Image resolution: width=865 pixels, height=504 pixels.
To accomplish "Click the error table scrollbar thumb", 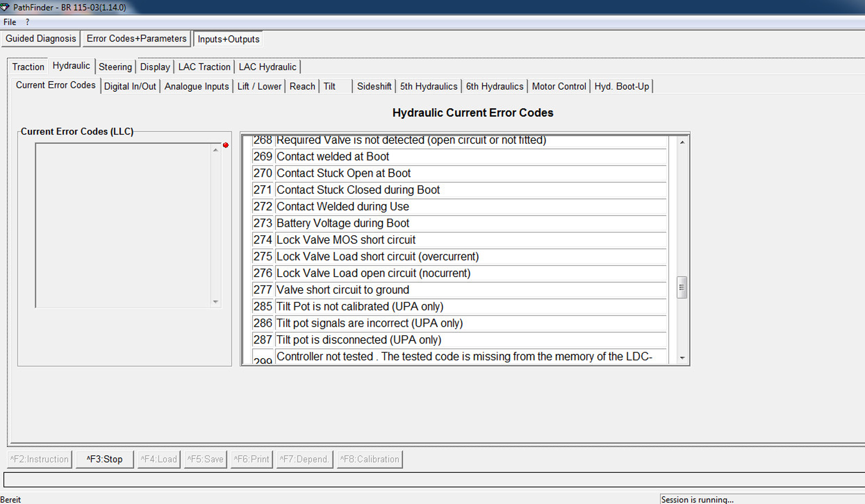I will tap(682, 287).
